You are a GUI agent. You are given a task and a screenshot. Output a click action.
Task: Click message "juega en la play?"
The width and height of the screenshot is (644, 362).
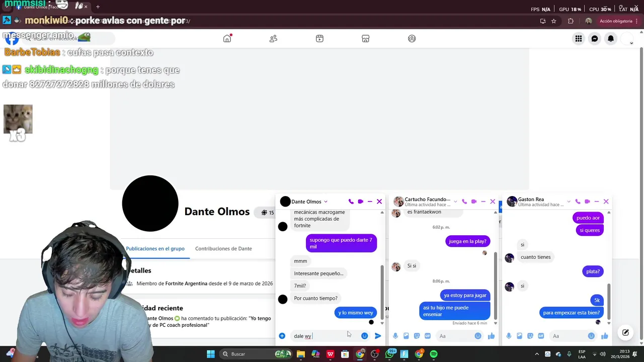tap(467, 241)
